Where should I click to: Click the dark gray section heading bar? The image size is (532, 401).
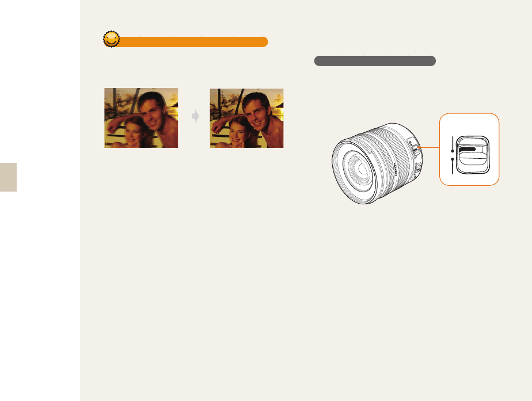375,61
